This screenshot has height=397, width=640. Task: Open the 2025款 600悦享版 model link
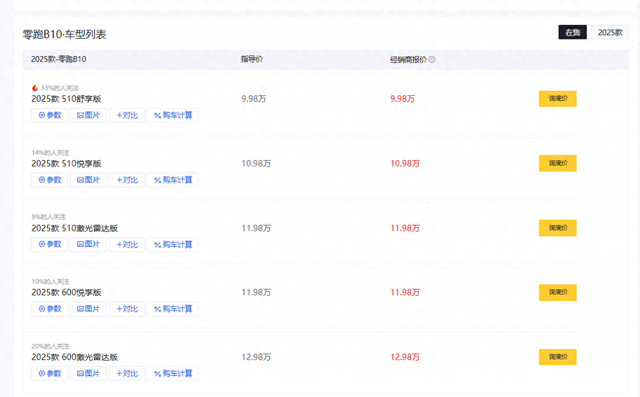click(x=66, y=293)
